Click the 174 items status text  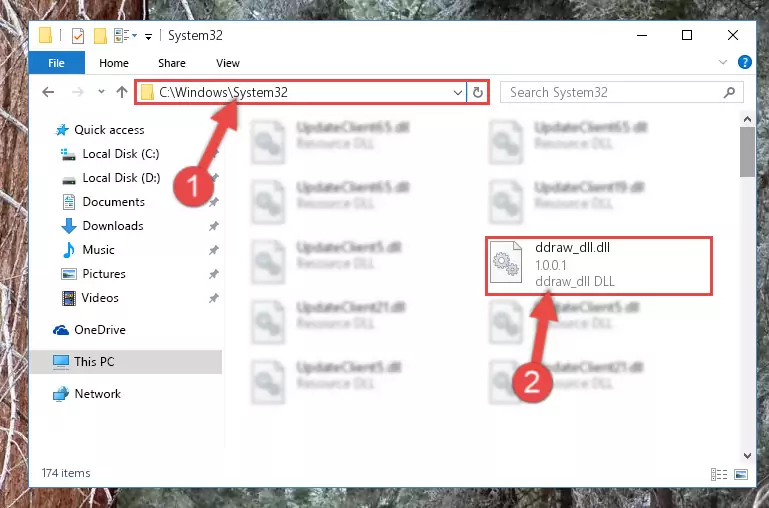(x=66, y=473)
